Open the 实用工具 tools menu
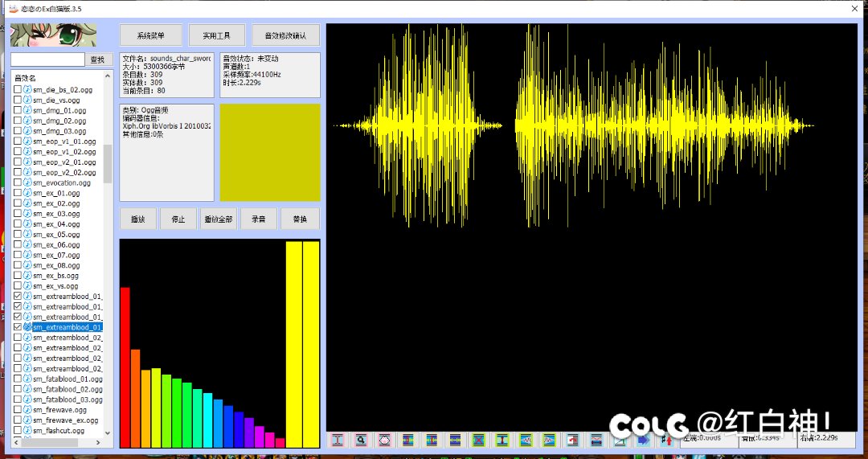Viewport: 868px width, 459px height. pos(216,35)
